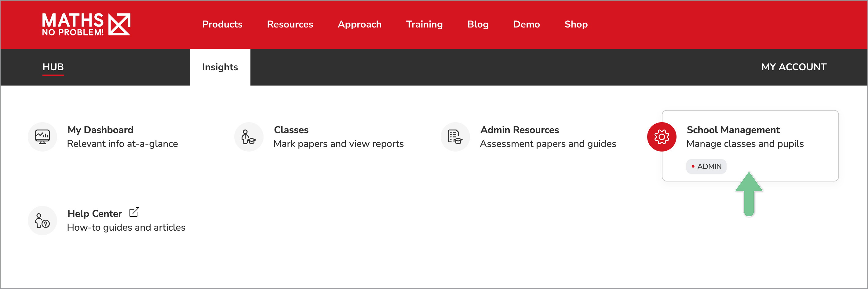Click the Classes teacher icon
868x289 pixels.
[249, 137]
